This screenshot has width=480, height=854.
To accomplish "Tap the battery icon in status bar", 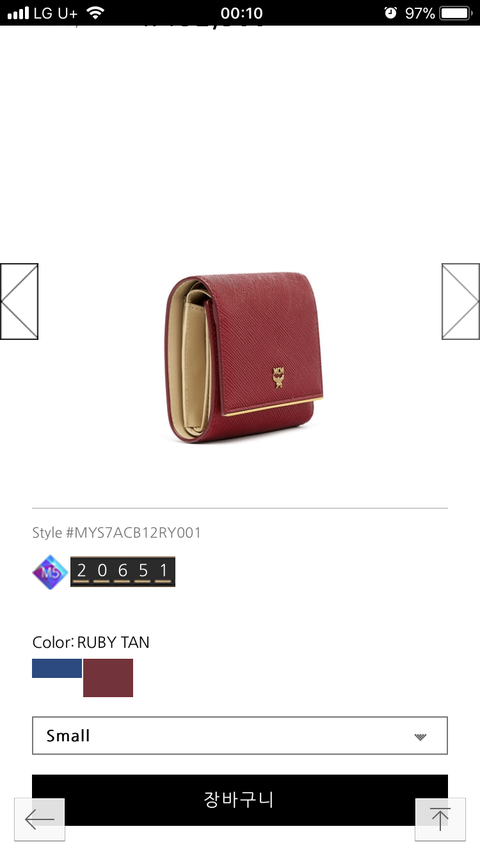I will [455, 13].
